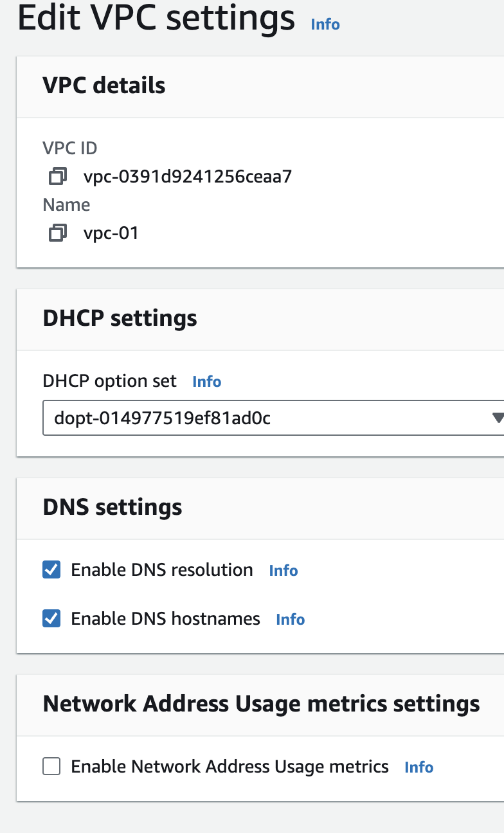
Task: Click the DHCP option set field label
Action: (x=109, y=381)
